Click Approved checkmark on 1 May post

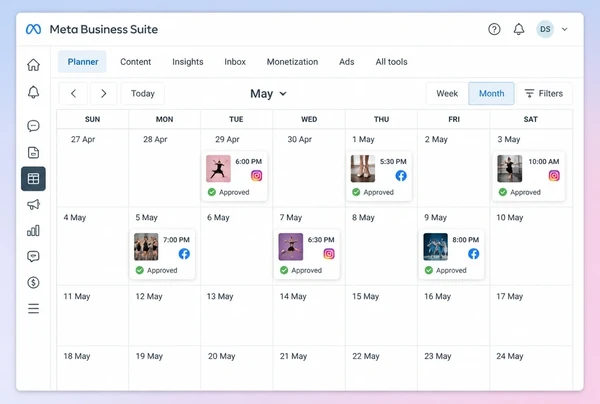[356, 192]
